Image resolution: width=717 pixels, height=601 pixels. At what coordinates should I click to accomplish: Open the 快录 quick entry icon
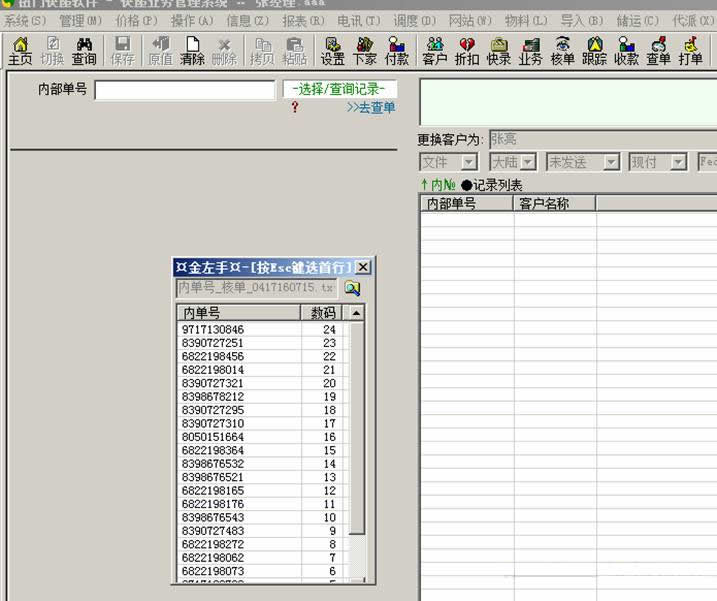click(x=499, y=51)
